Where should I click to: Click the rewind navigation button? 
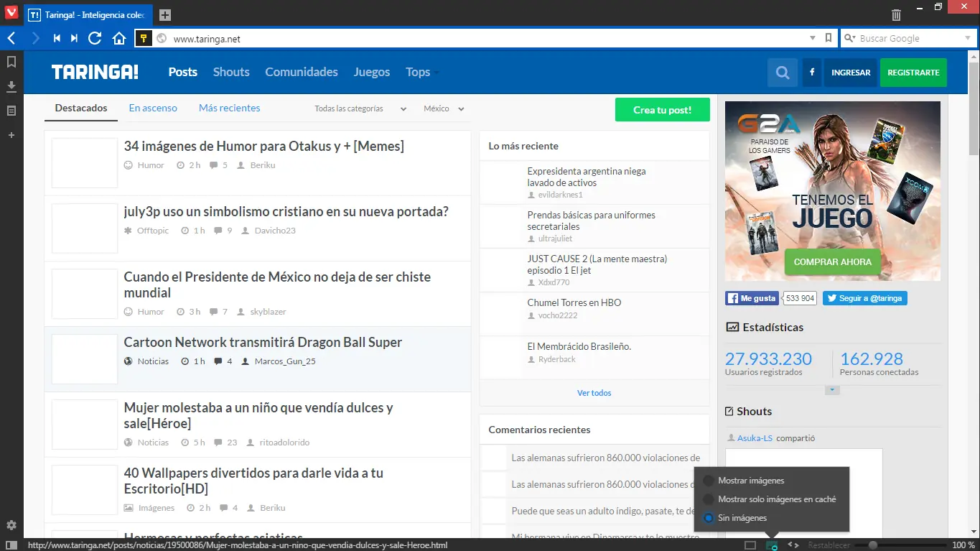coord(57,38)
